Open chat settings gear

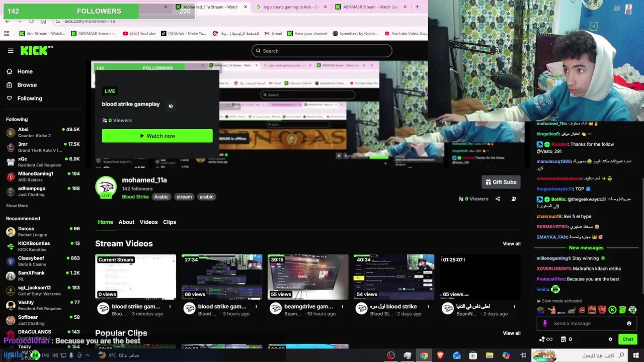tap(610, 339)
